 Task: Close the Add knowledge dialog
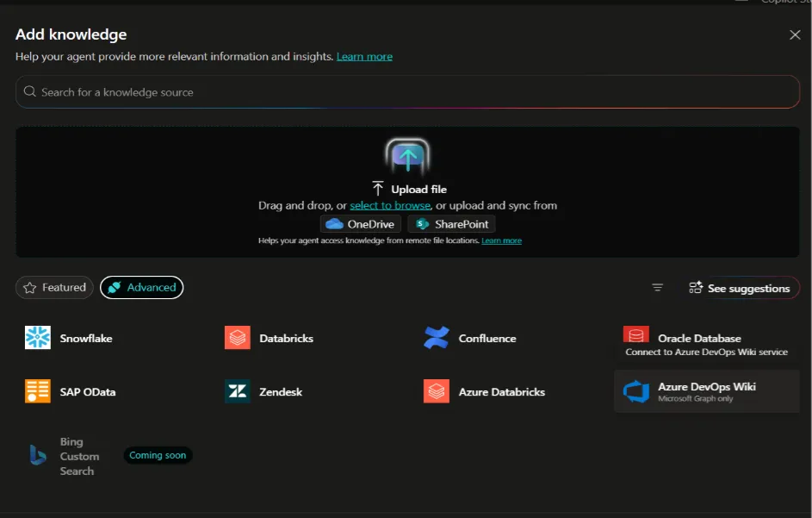coord(795,34)
